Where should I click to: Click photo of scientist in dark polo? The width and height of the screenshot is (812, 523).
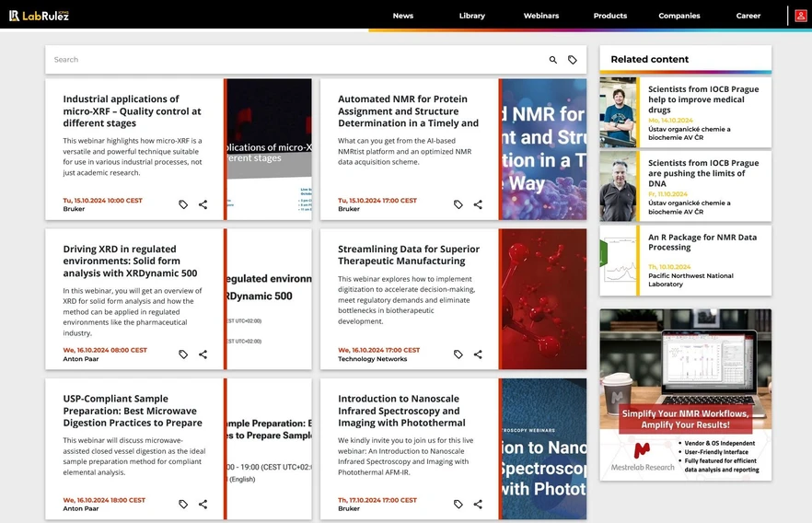[618, 186]
